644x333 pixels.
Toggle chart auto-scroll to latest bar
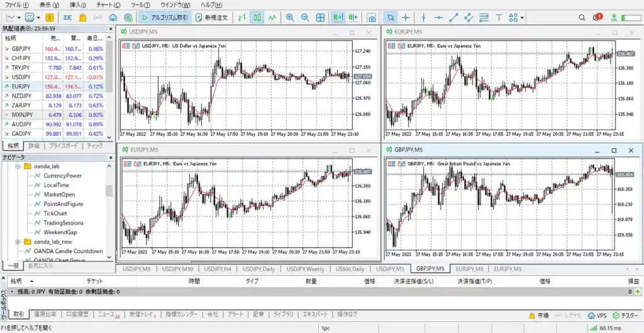click(x=338, y=18)
